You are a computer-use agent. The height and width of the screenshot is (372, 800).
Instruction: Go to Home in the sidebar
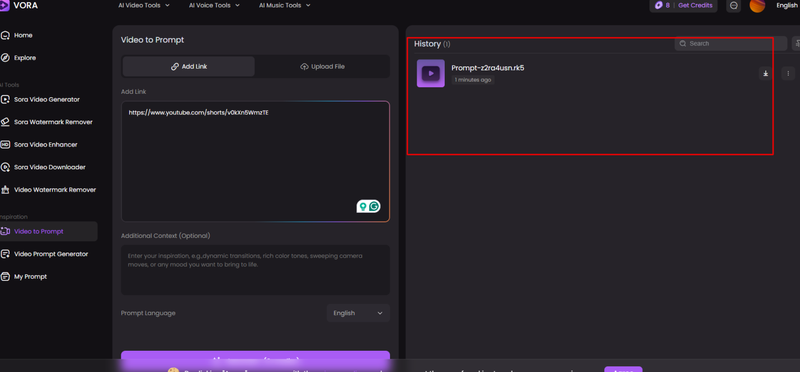pyautogui.click(x=23, y=35)
